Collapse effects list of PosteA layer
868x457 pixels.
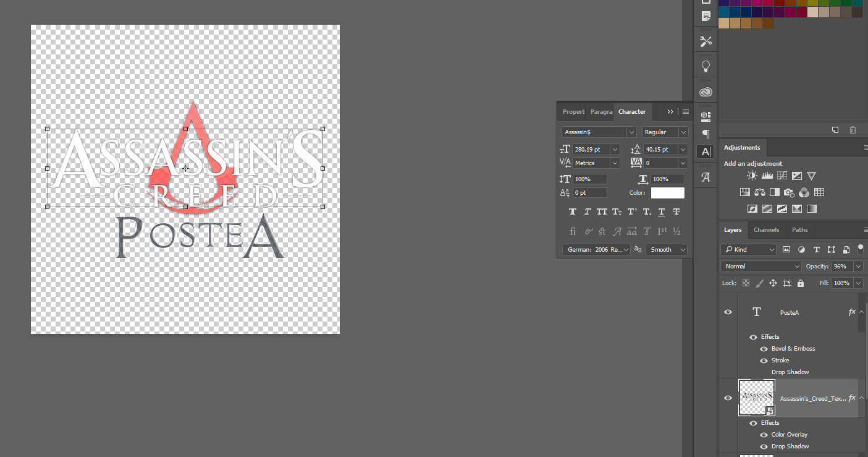point(861,312)
